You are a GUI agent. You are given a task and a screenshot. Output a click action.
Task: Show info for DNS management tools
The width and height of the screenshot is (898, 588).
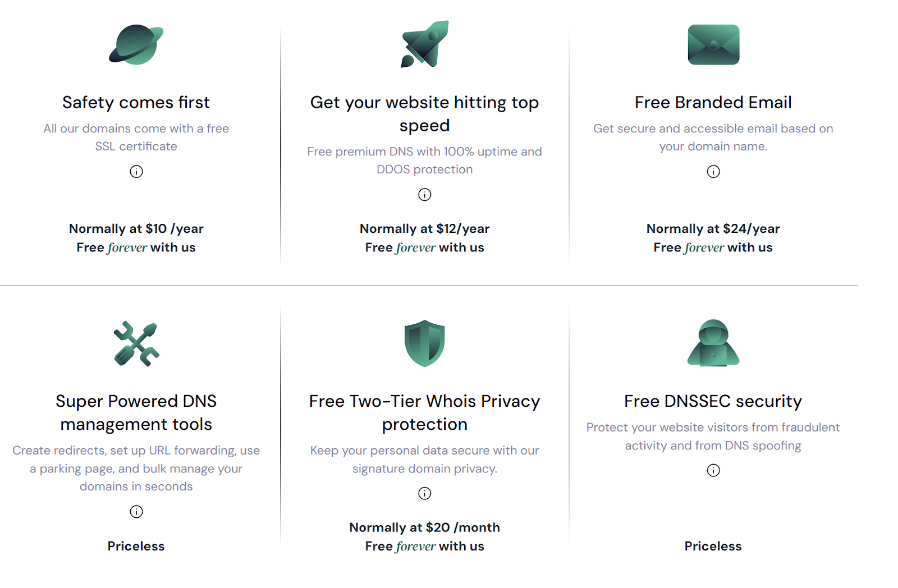coord(136,512)
